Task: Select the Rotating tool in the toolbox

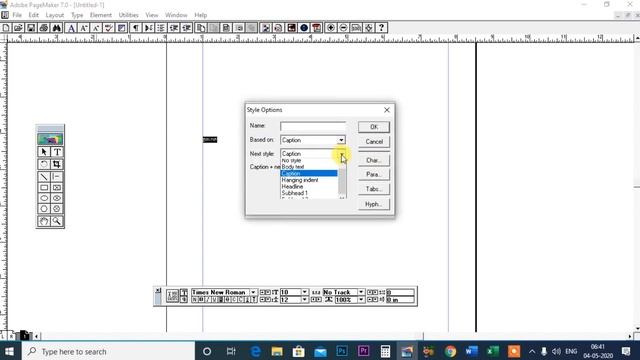Action: pyautogui.click(x=44, y=164)
